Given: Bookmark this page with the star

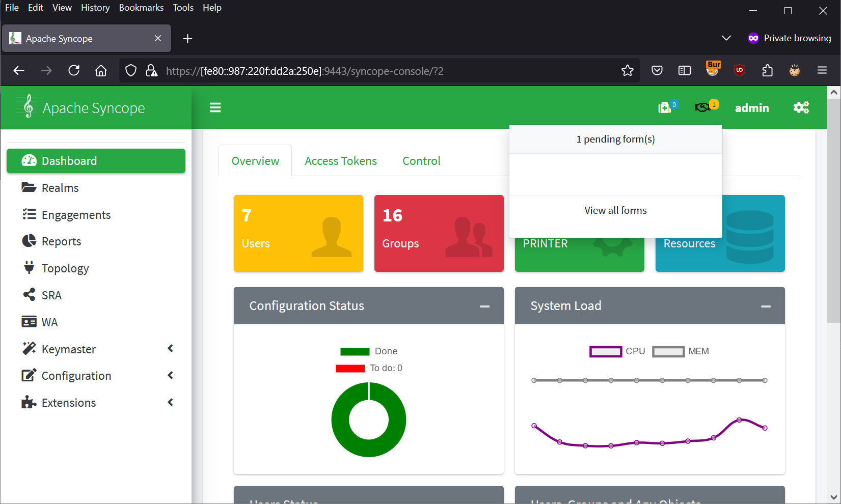Looking at the screenshot, I should 628,70.
